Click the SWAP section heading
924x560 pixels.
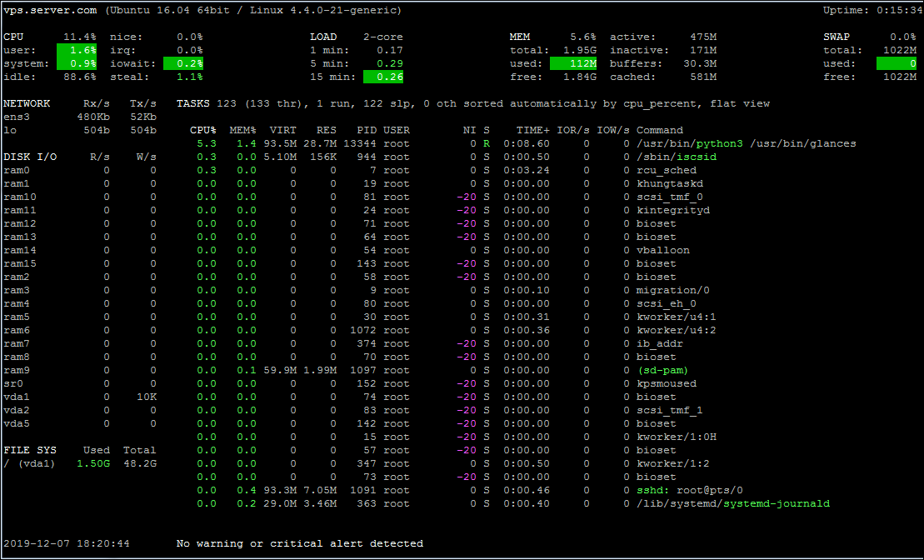[x=837, y=37]
